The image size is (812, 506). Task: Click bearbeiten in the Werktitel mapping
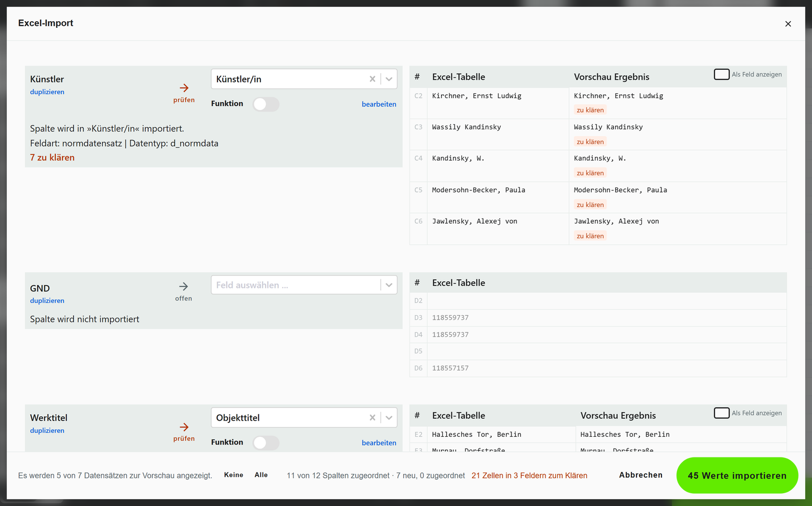(x=379, y=443)
